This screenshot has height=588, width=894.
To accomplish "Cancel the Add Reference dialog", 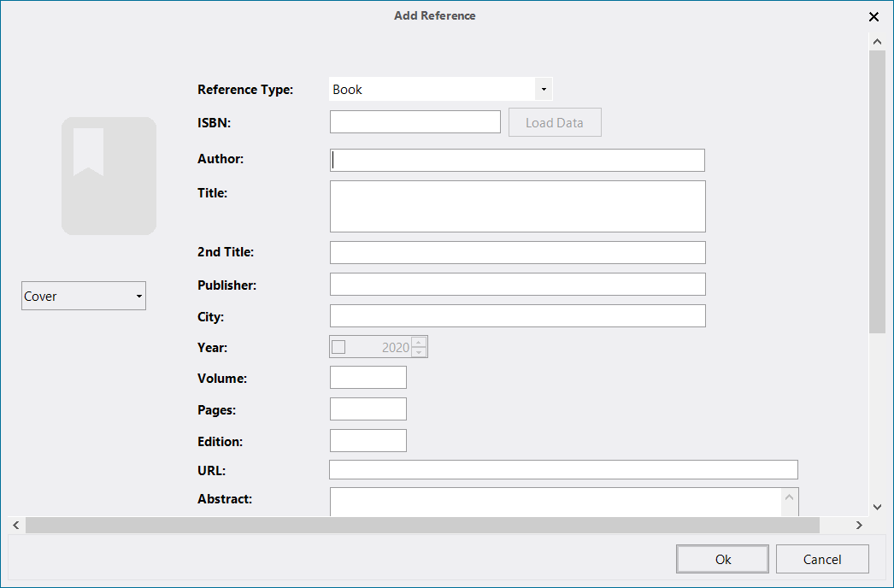I will 821,559.
